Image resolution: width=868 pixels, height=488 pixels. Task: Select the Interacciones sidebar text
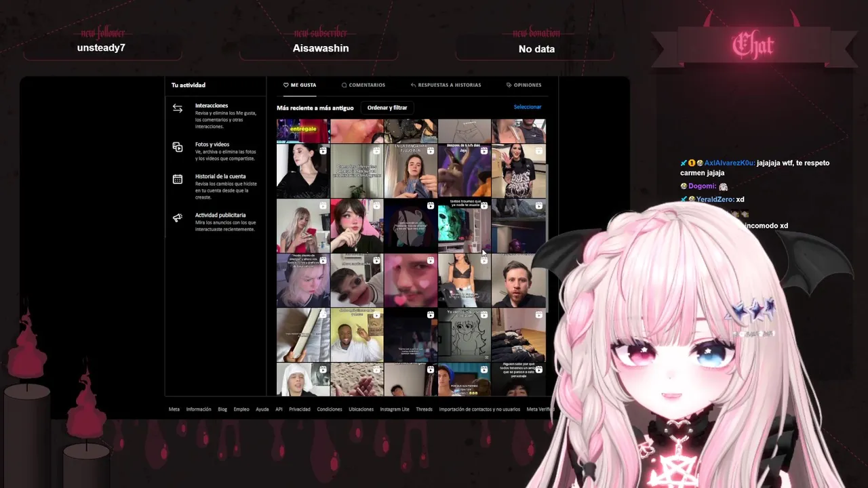212,106
